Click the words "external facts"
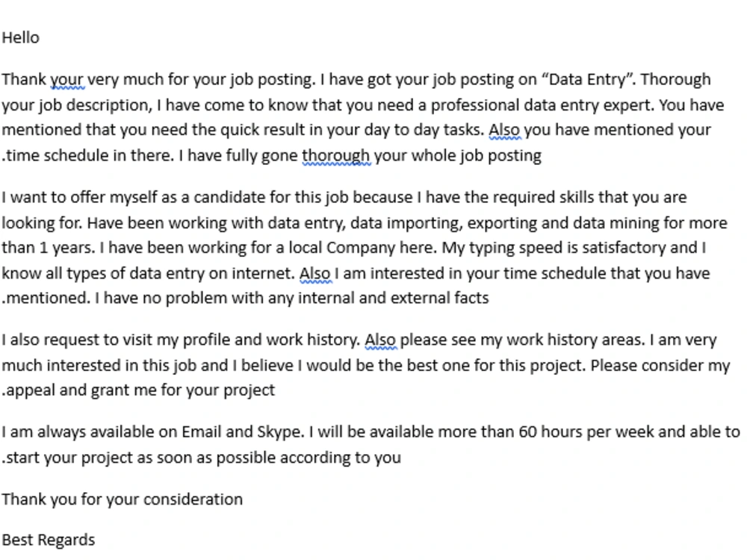 click(440, 298)
